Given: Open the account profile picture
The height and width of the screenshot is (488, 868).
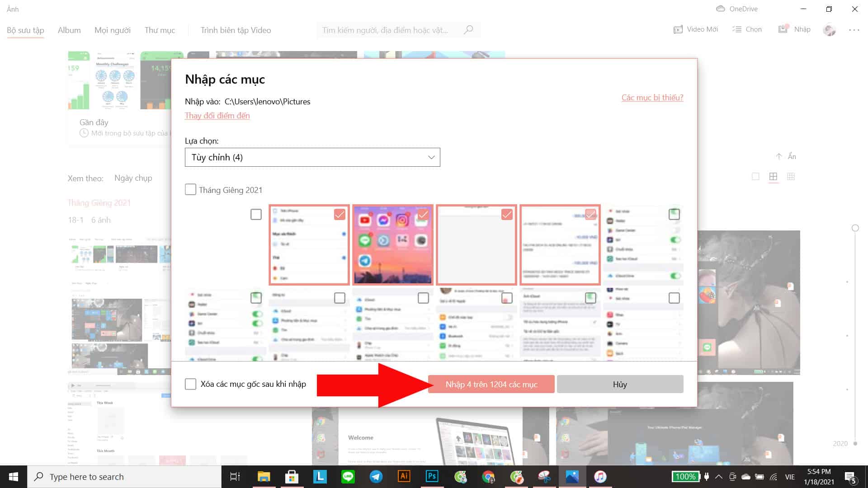Looking at the screenshot, I should (x=829, y=30).
